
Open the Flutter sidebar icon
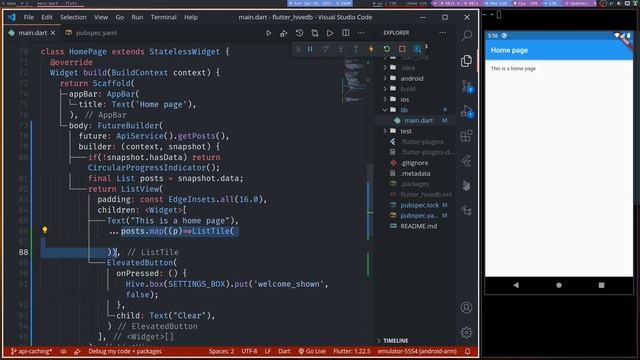pos(466,161)
